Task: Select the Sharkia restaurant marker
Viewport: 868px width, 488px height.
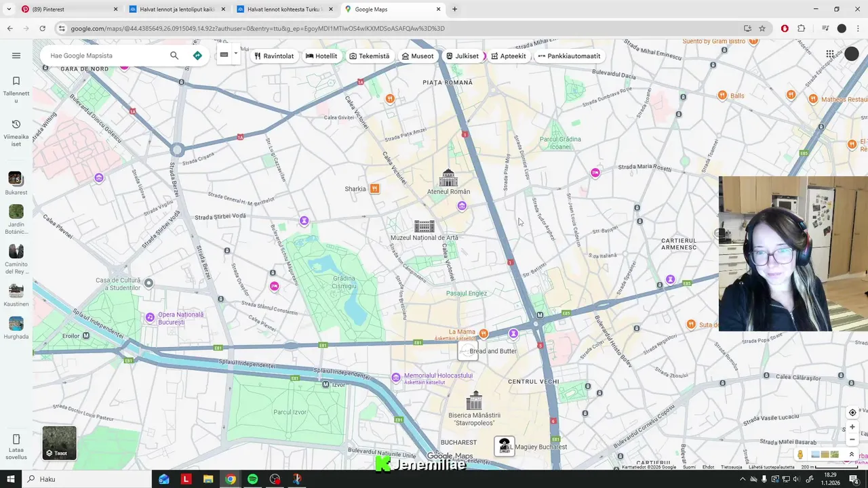Action: (374, 189)
